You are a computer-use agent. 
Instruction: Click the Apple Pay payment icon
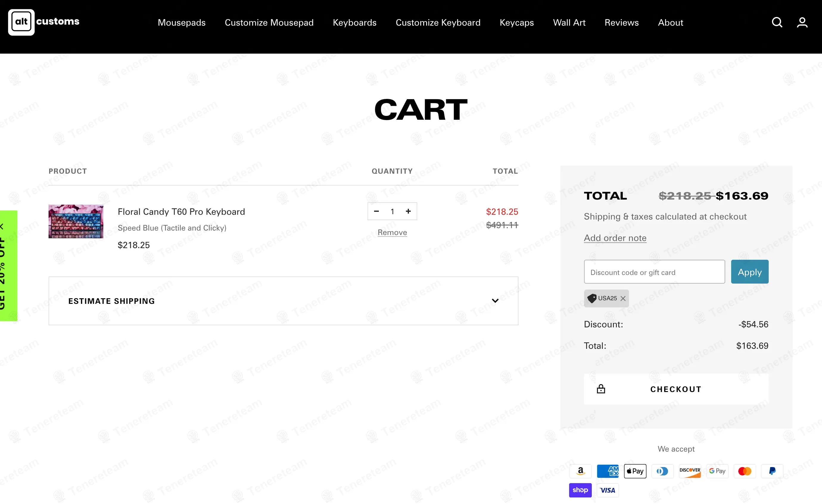(x=635, y=471)
